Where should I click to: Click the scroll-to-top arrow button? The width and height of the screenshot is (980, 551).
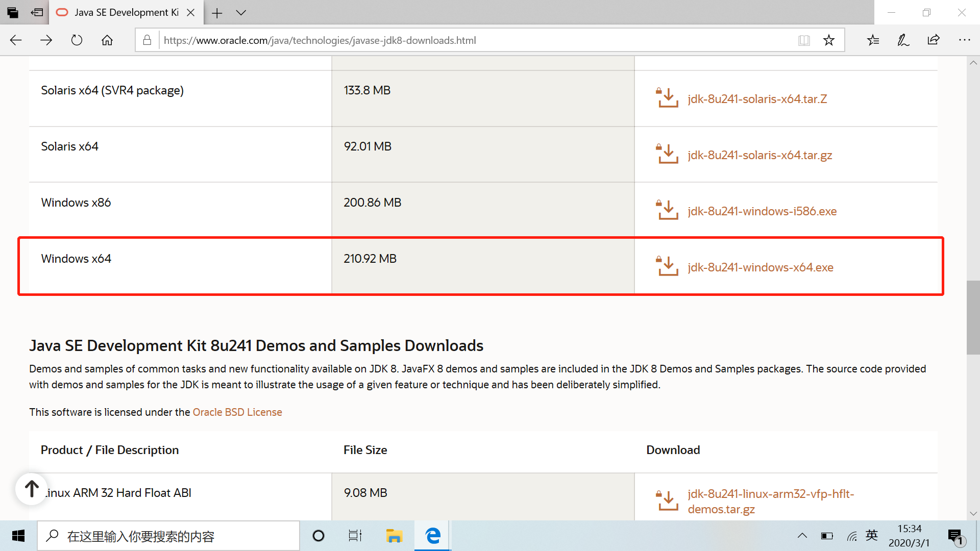coord(32,489)
